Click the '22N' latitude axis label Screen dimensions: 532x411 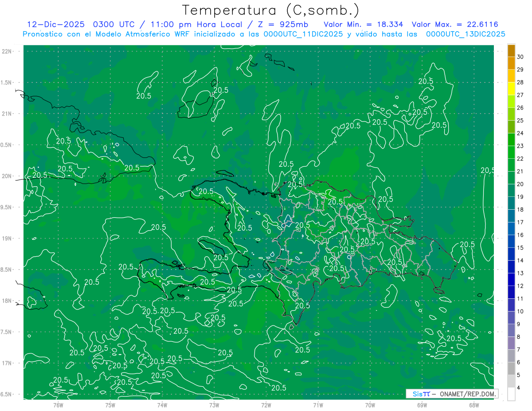[x=7, y=51]
